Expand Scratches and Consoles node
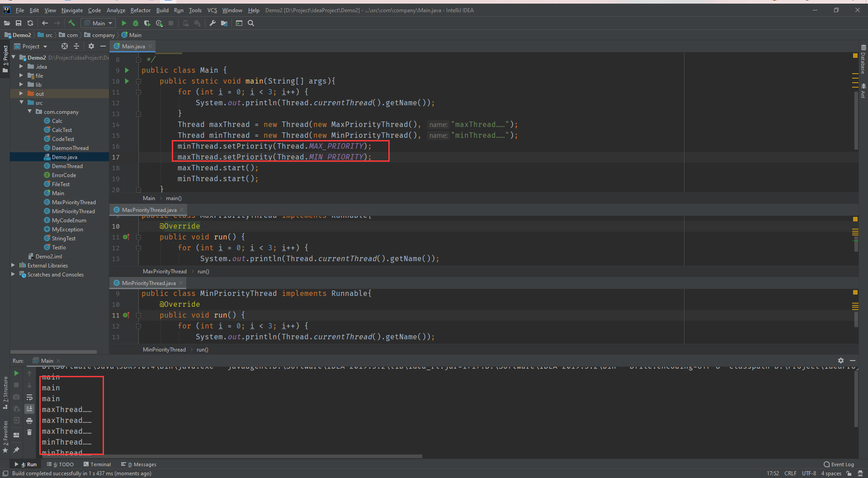This screenshot has height=478, width=868. point(13,274)
